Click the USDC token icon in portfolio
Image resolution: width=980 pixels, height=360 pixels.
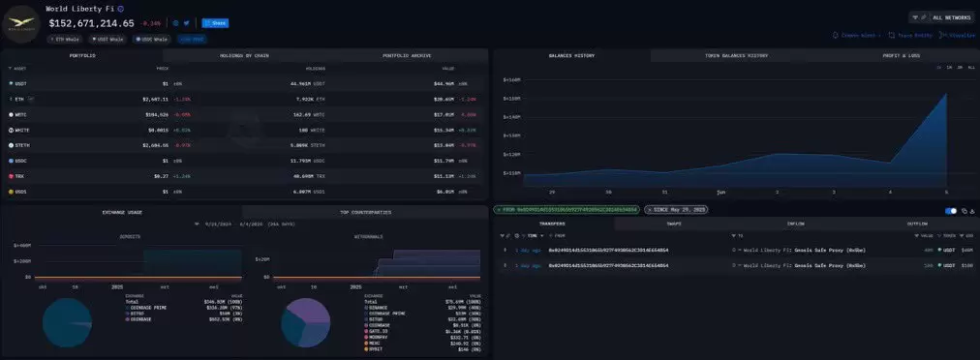point(11,161)
